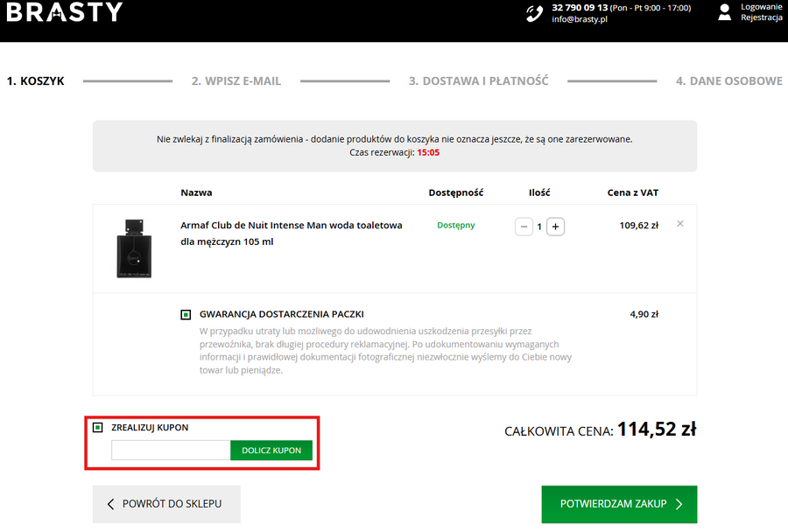The height and width of the screenshot is (532, 788).
Task: Click the BRASTY logo
Action: coord(65,12)
